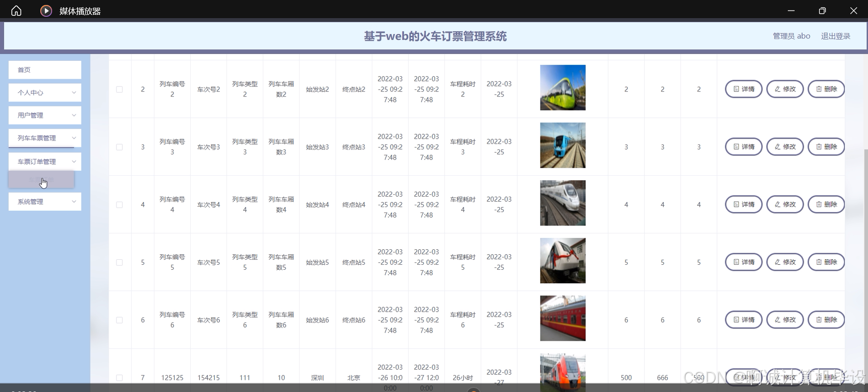
Task: Click cell 666 in row 7
Action: (x=662, y=377)
